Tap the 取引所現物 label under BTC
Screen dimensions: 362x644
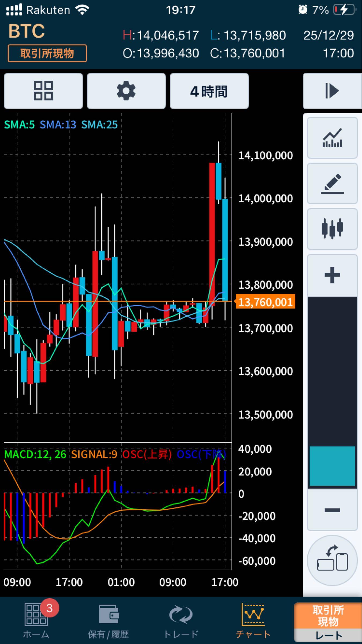click(x=47, y=53)
